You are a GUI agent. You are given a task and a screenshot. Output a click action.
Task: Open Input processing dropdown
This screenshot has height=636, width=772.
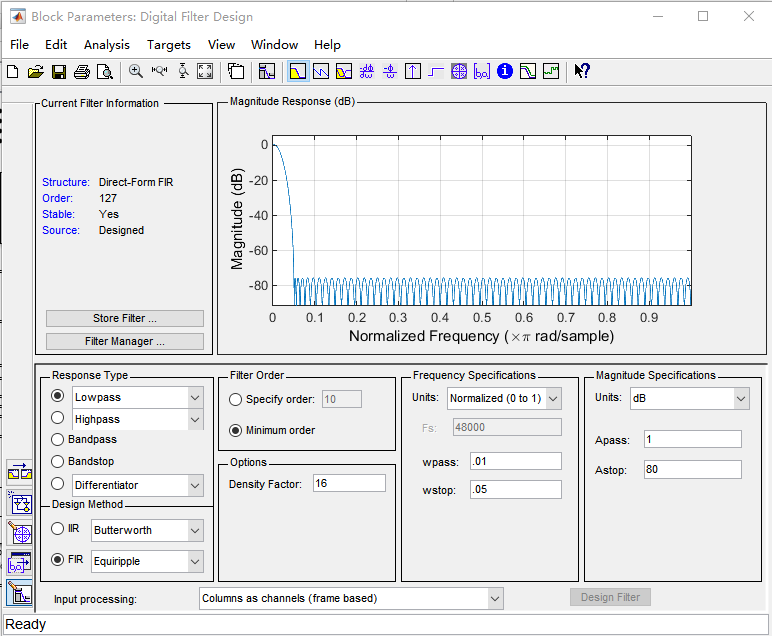(352, 599)
